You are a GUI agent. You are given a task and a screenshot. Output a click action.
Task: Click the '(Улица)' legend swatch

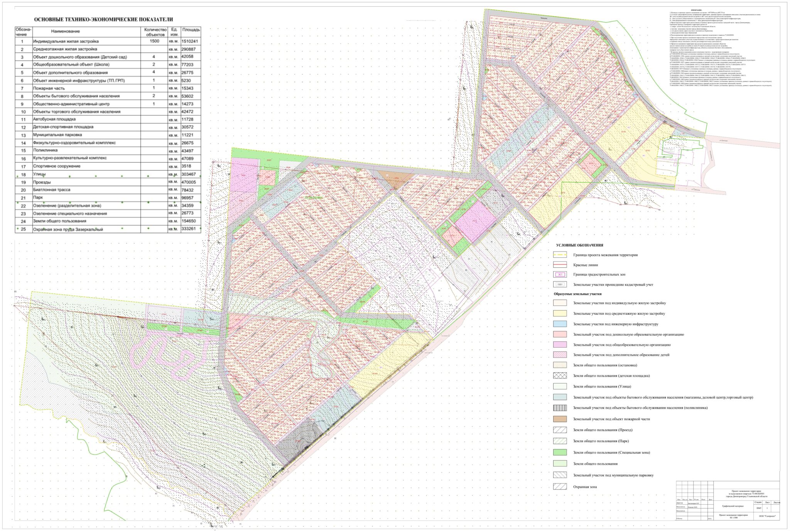[x=560, y=386]
